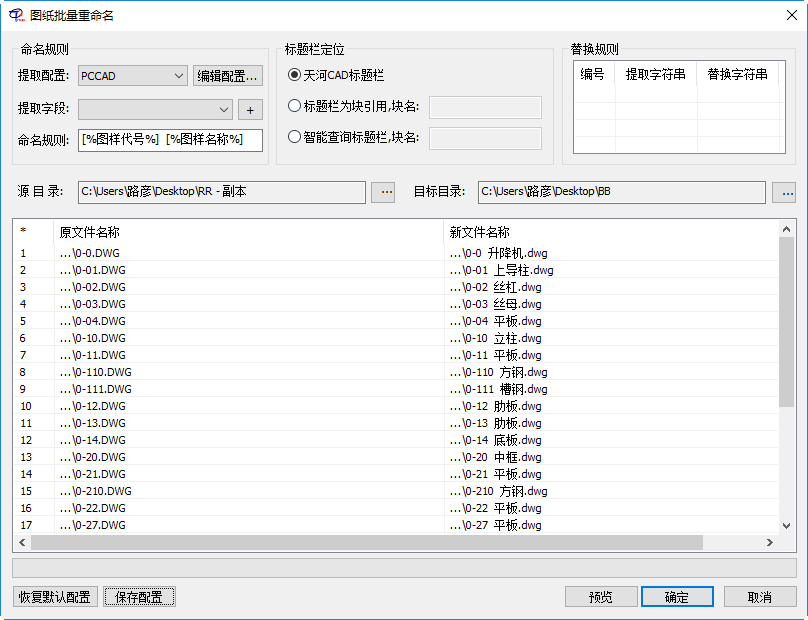Select row 0-110 方钢.dwg in list

coord(499,372)
